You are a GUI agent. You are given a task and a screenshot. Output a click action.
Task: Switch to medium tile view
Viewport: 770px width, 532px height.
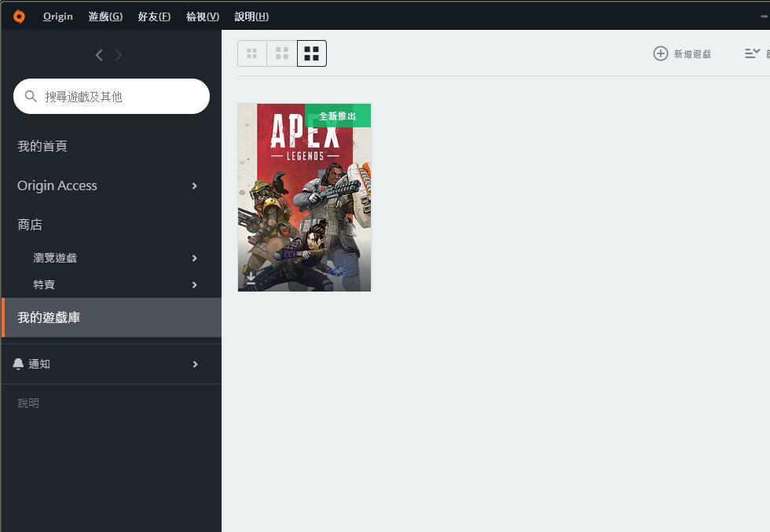point(282,53)
